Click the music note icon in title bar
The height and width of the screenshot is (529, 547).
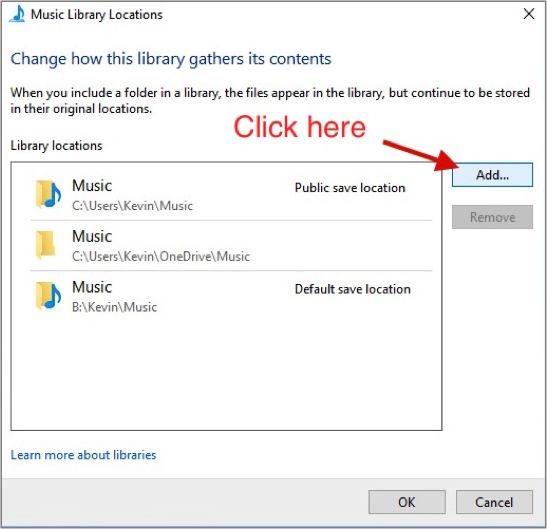tap(17, 14)
